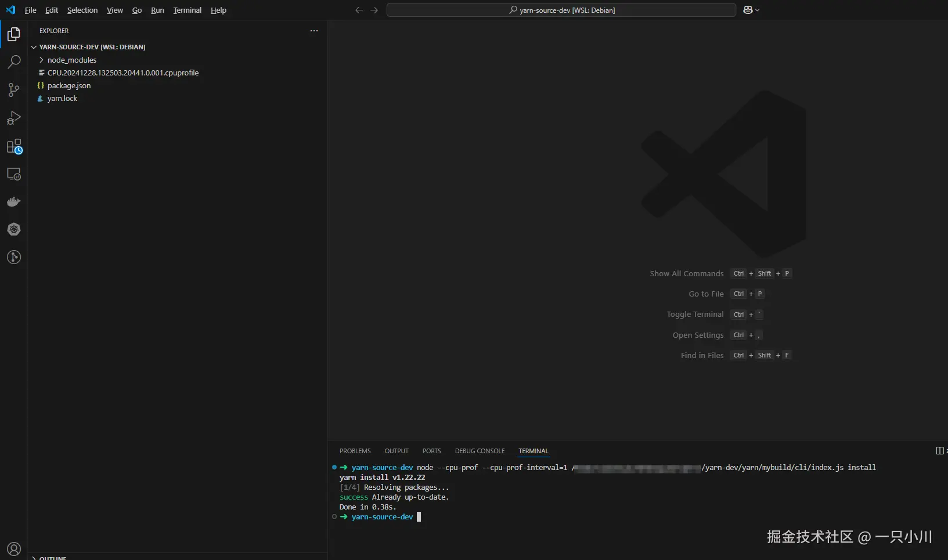Image resolution: width=948 pixels, height=560 pixels.
Task: Open the Help menu
Action: click(218, 10)
